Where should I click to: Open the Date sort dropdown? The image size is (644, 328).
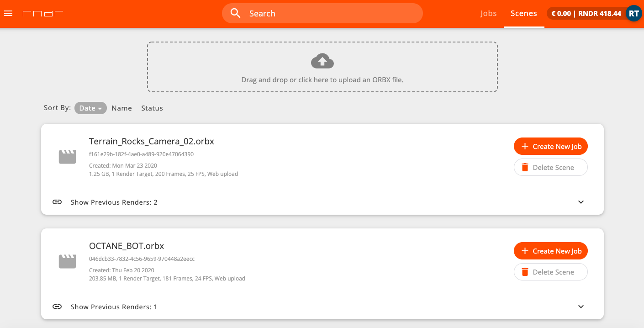(x=90, y=108)
